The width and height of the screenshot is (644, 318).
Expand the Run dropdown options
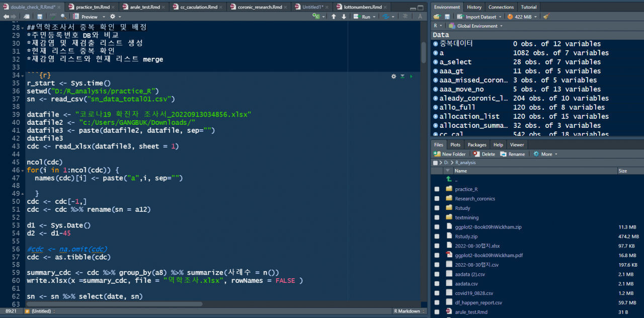tap(374, 17)
